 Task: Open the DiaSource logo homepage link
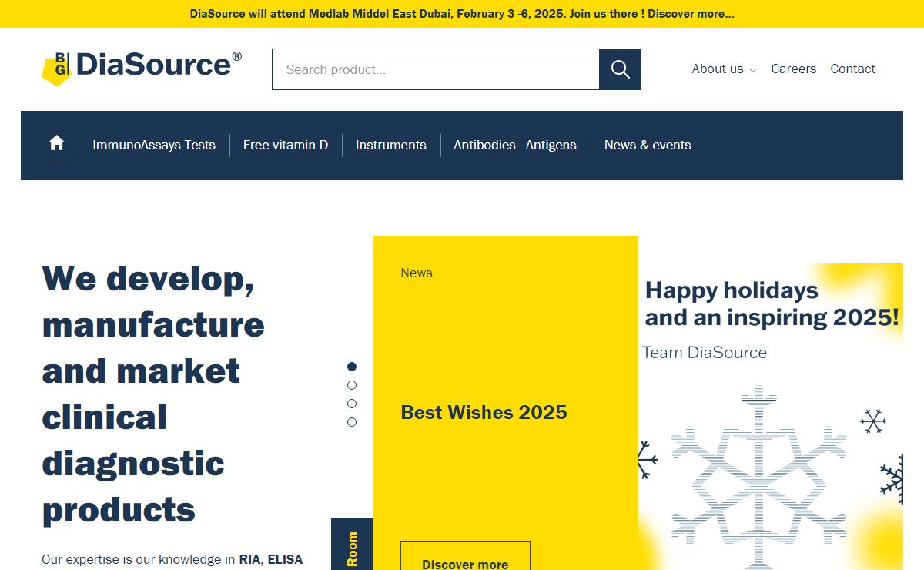click(x=142, y=68)
